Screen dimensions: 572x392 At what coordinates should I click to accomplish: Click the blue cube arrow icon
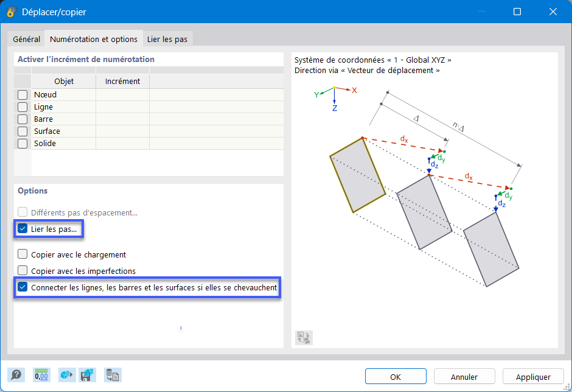coord(67,375)
